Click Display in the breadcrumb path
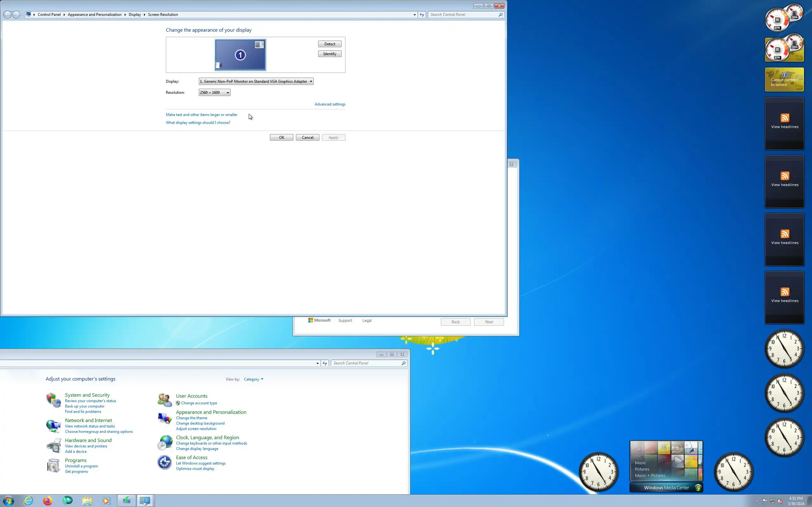 tap(134, 15)
